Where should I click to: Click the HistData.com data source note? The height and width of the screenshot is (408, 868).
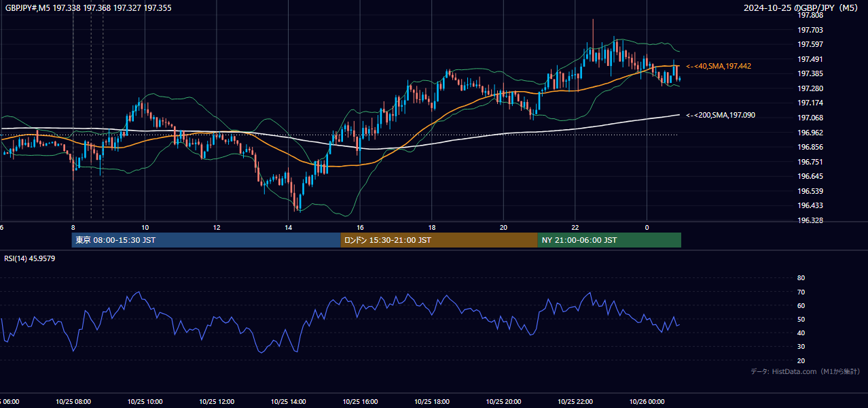tap(806, 371)
